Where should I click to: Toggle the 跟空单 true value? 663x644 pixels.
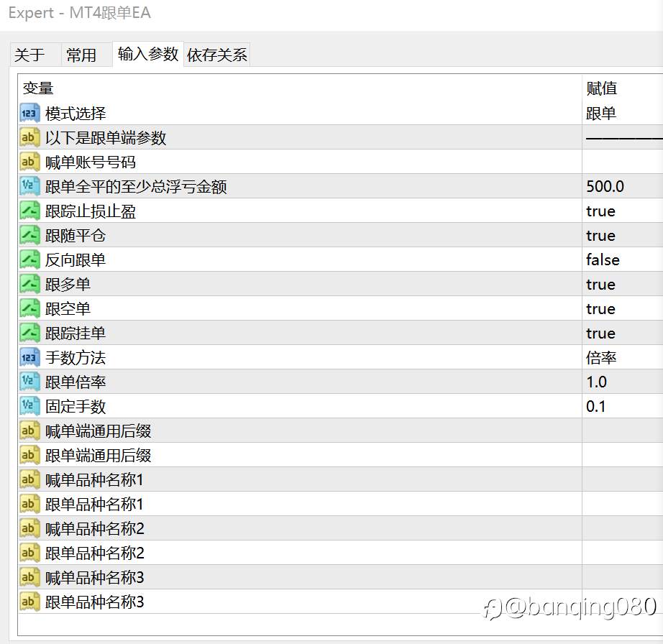[600, 308]
